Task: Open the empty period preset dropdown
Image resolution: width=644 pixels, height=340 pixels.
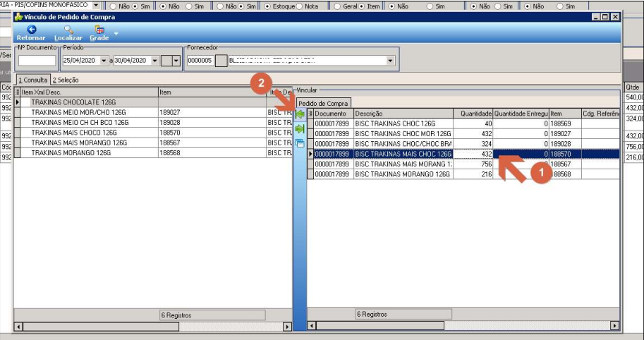Action: (x=176, y=61)
